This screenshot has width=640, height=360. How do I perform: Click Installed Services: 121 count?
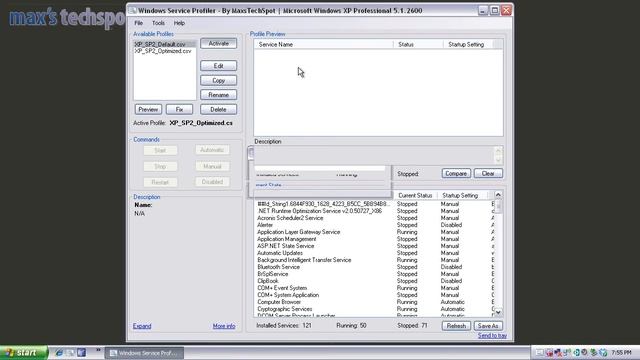(x=284, y=326)
